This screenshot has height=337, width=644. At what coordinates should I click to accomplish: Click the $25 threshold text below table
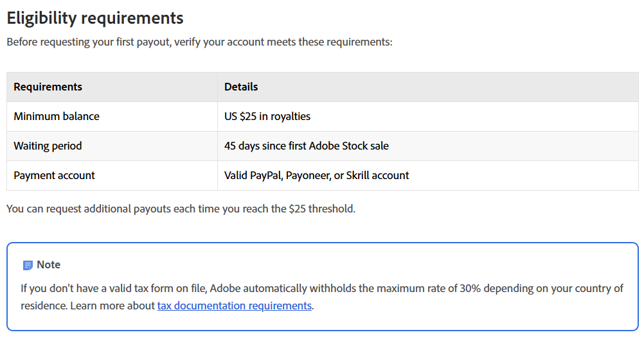[321, 209]
